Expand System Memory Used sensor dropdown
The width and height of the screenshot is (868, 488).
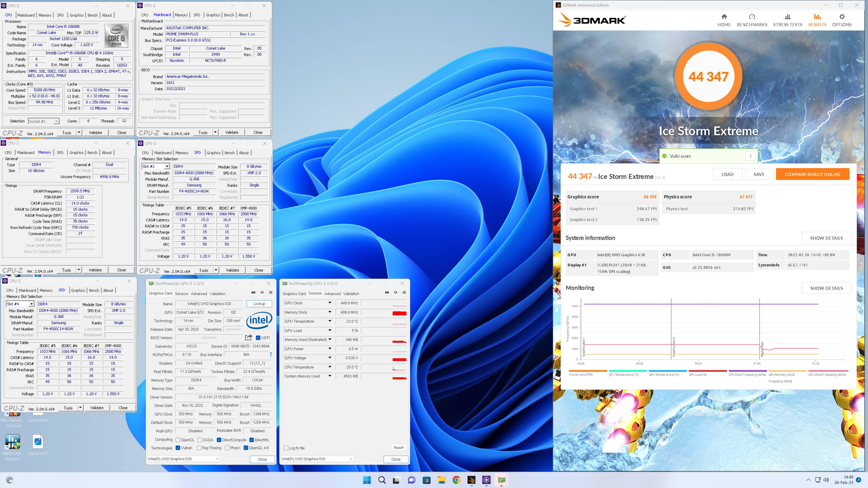(x=330, y=376)
